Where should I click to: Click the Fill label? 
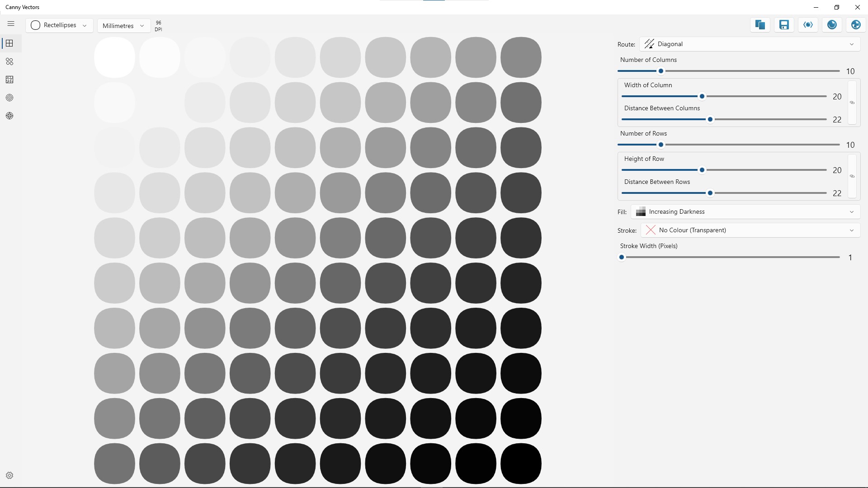(622, 212)
